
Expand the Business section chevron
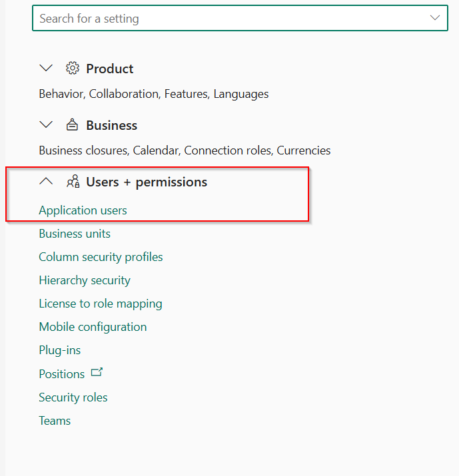coord(46,124)
